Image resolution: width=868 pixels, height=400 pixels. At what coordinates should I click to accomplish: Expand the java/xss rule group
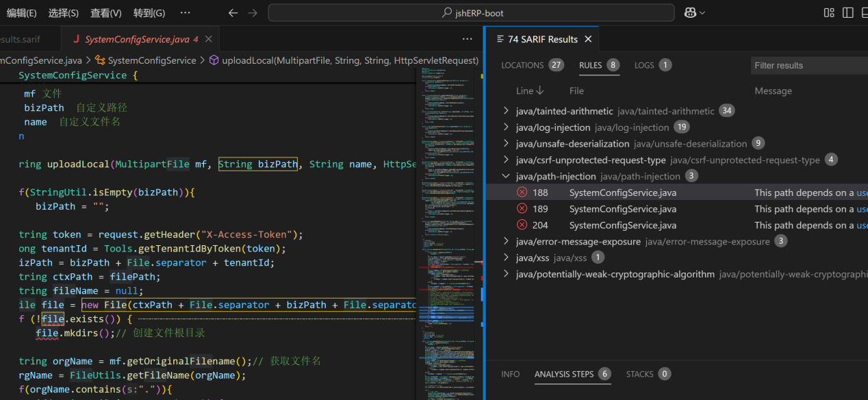(x=506, y=258)
